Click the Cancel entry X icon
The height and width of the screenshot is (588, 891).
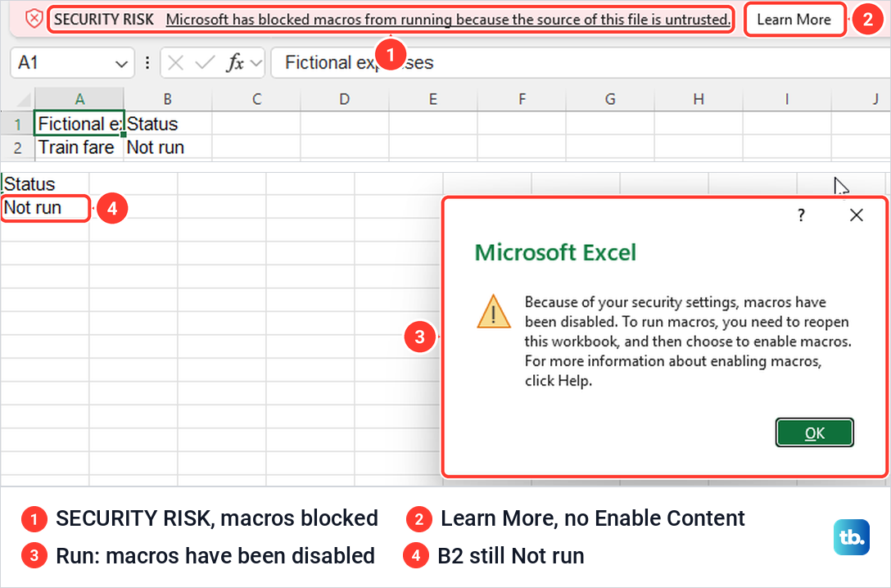point(176,62)
